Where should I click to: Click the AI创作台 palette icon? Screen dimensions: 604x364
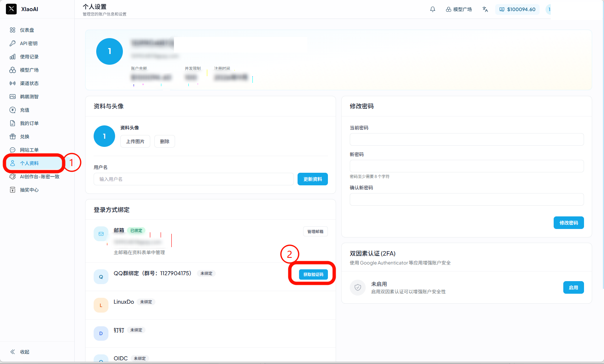click(13, 176)
